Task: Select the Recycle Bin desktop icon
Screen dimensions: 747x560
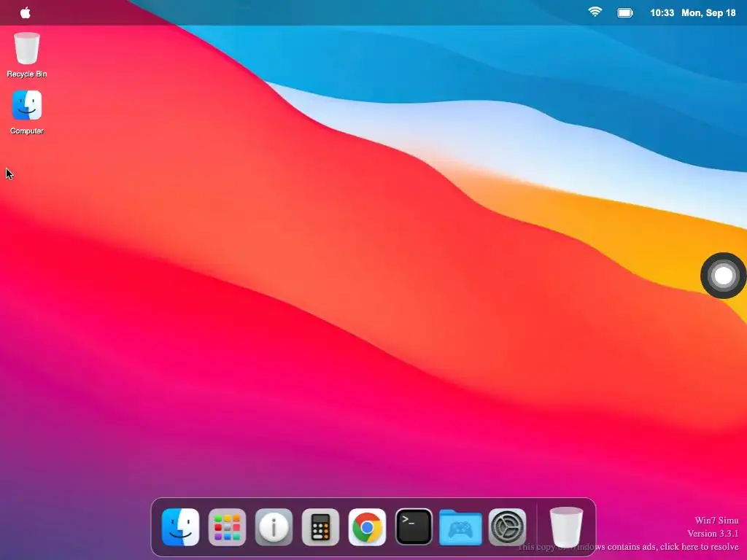Action: (27, 55)
